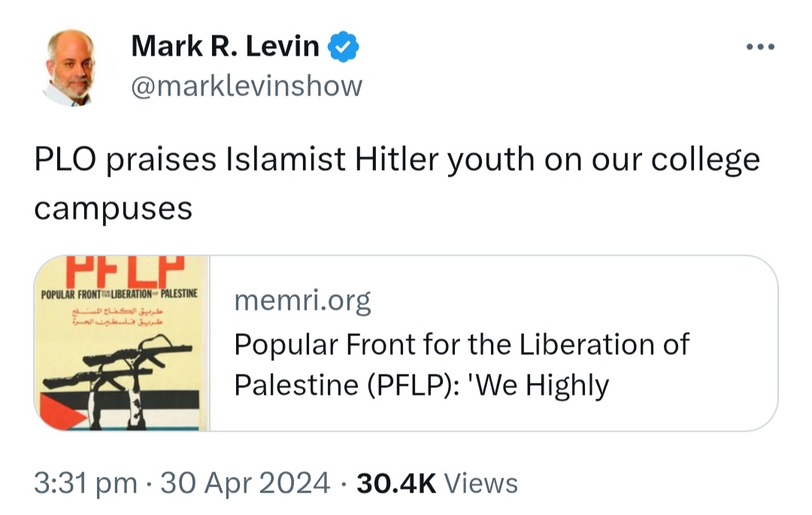Open the memri.org domain link
This screenshot has height=515, width=812.
(x=302, y=301)
